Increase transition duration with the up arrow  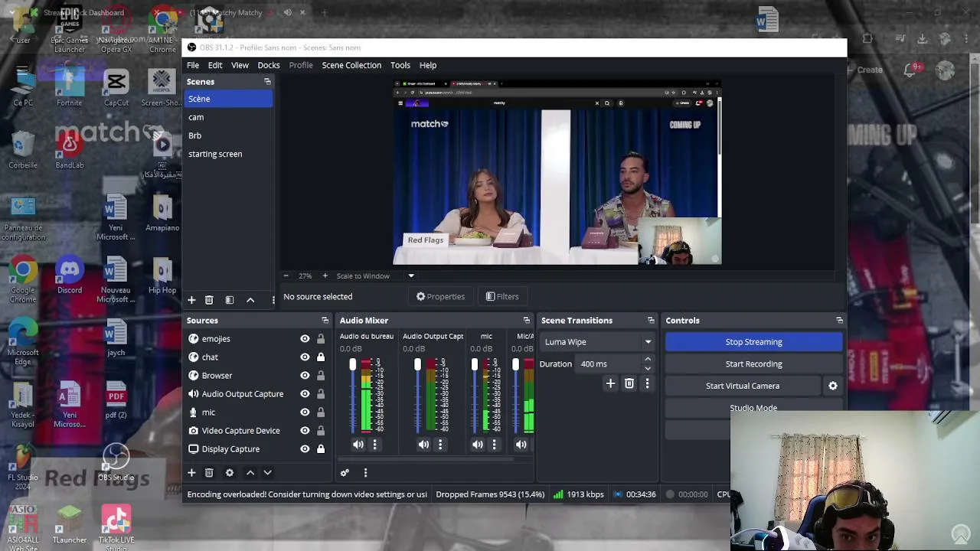pos(648,360)
